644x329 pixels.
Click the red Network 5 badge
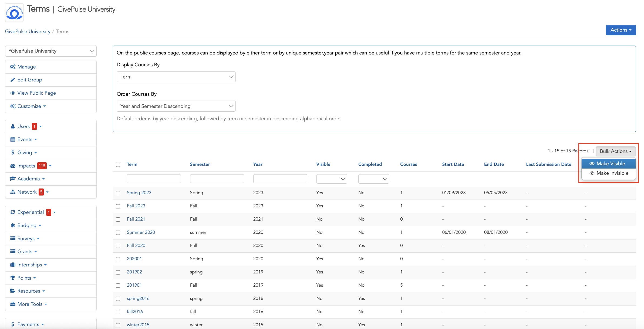tap(41, 192)
